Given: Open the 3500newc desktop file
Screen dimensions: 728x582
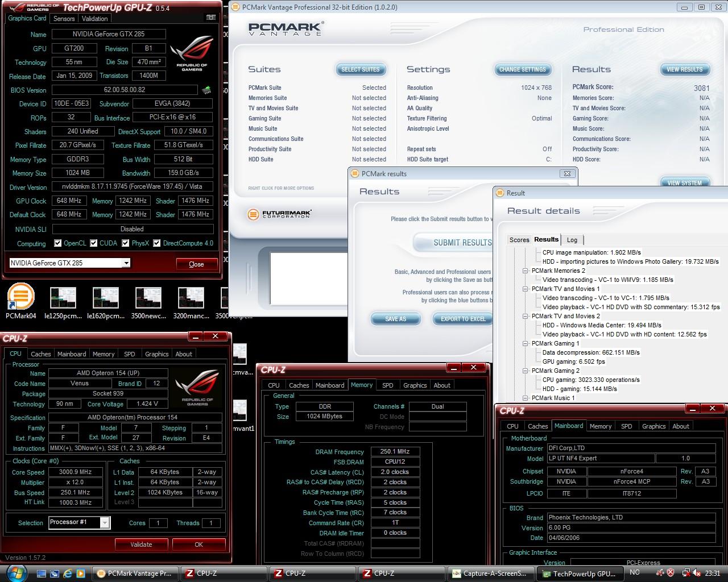Looking at the screenshot, I should [x=148, y=304].
